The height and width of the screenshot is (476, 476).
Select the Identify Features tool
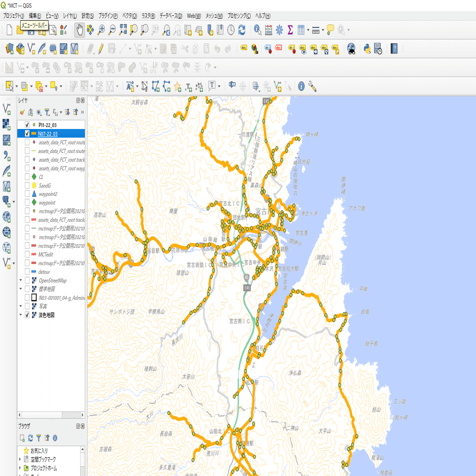pyautogui.click(x=257, y=30)
